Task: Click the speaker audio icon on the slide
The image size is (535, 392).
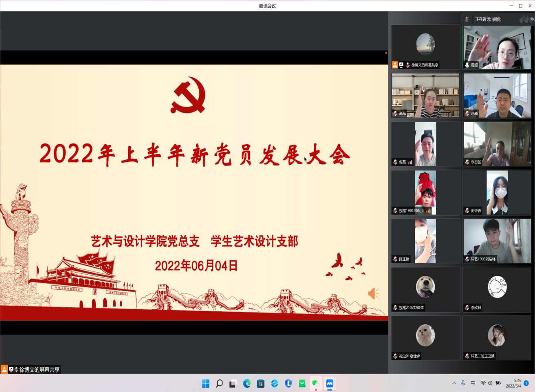Action: click(x=373, y=293)
